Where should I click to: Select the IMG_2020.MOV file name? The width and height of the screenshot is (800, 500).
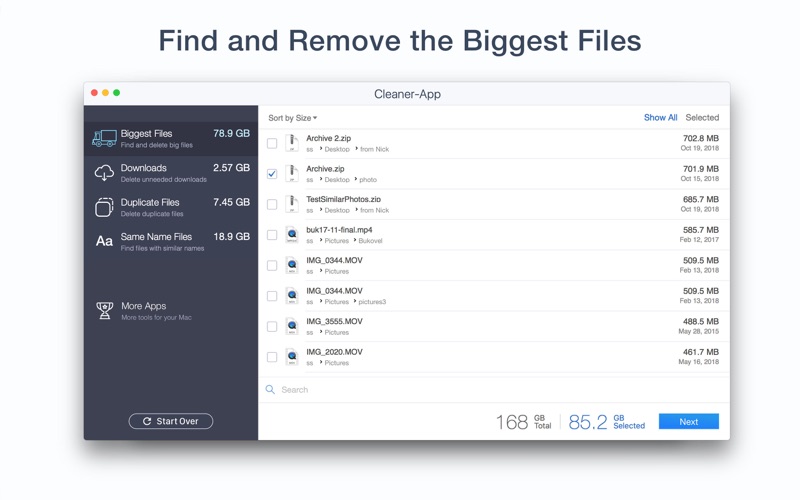click(334, 352)
